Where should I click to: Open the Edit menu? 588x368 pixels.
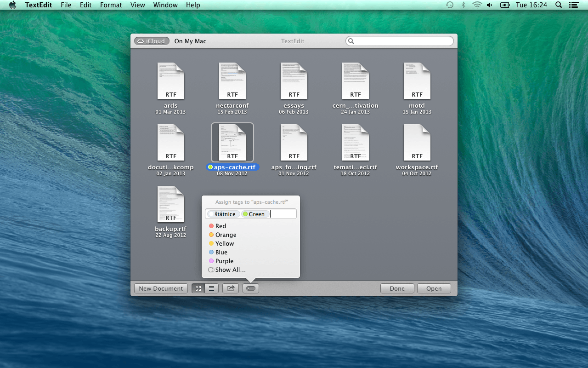click(x=85, y=5)
